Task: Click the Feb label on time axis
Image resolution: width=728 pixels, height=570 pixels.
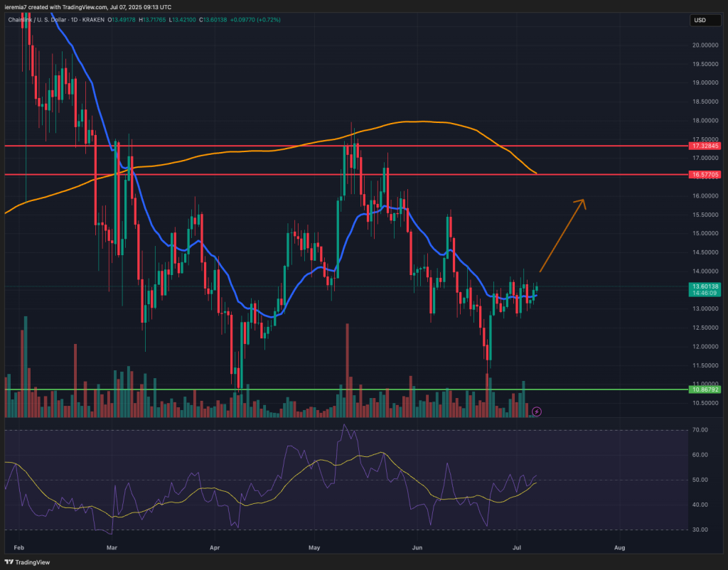Action: tap(19, 548)
